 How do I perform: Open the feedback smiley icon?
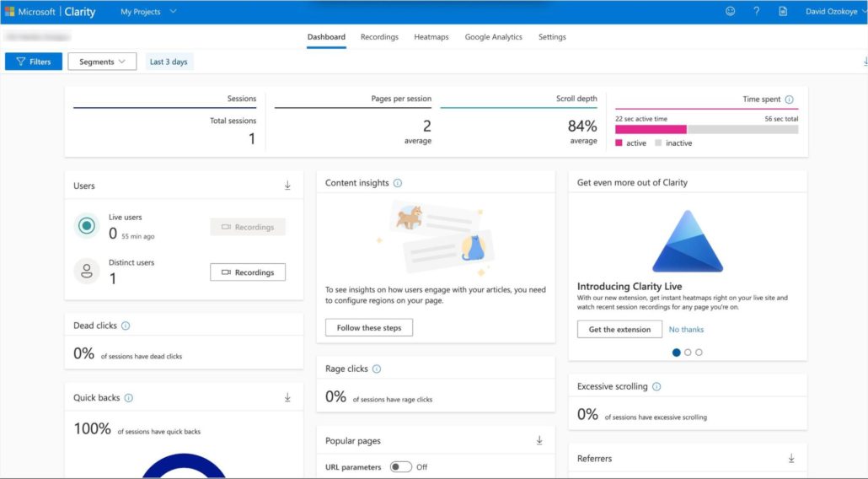pyautogui.click(x=730, y=11)
